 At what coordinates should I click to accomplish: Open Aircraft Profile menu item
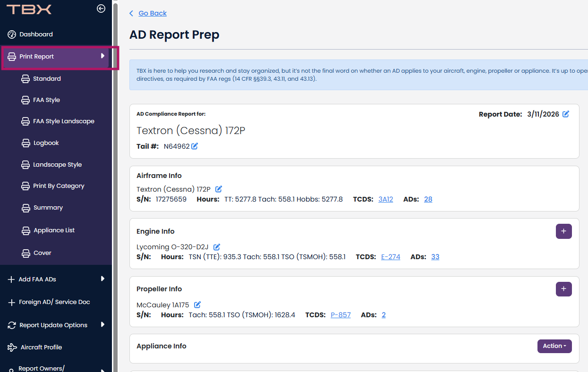[x=41, y=347]
